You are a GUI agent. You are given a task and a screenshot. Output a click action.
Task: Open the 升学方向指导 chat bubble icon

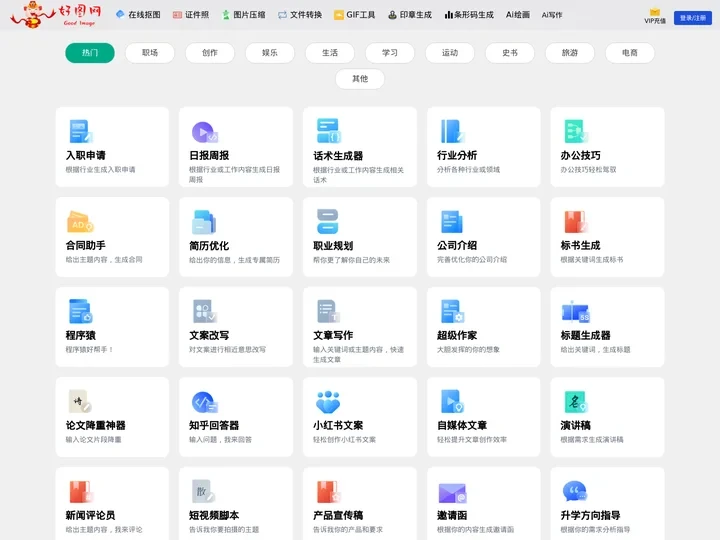pos(574,491)
